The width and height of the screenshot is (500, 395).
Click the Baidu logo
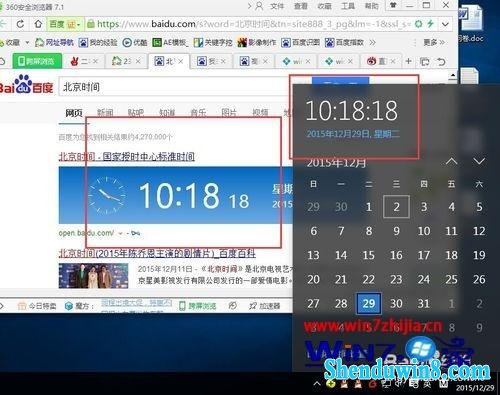(27, 85)
